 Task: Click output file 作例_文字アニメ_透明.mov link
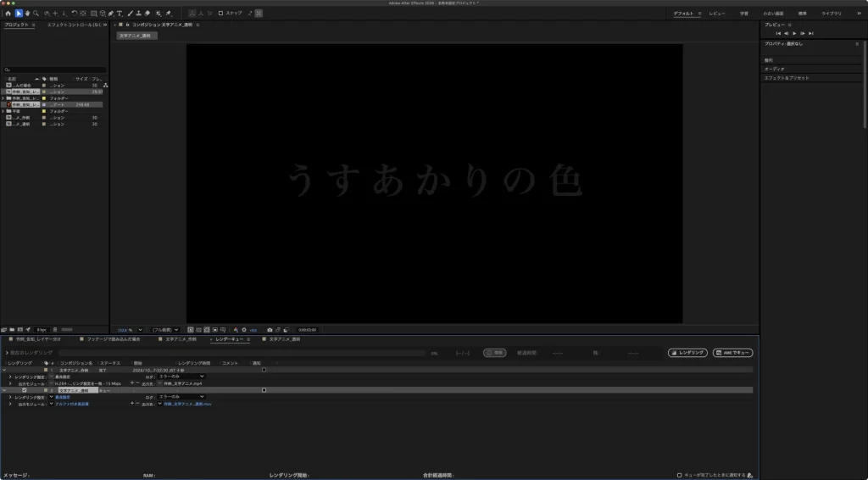coord(187,405)
